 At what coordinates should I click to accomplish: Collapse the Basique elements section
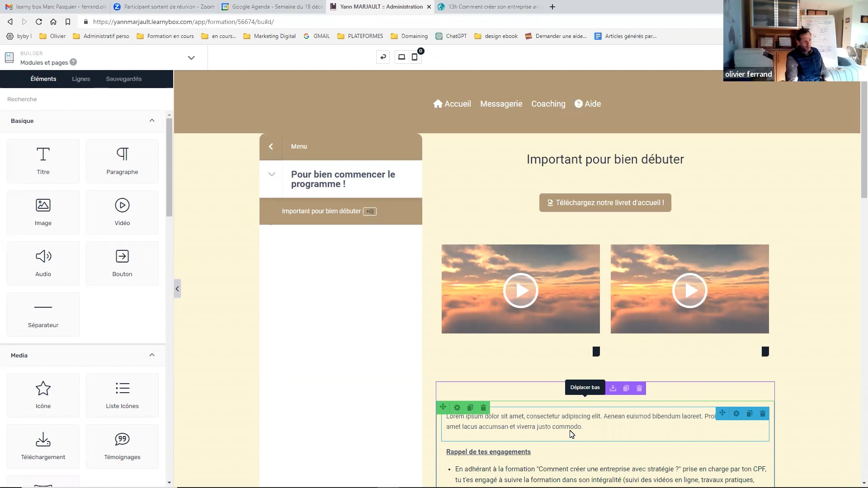[x=152, y=121]
